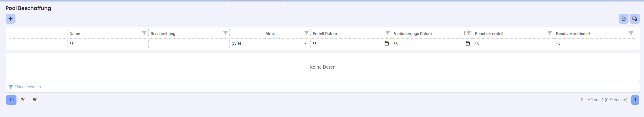This screenshot has width=644, height=117.
Task: Open filter icon on Erstell Datum column
Action: tap(388, 33)
